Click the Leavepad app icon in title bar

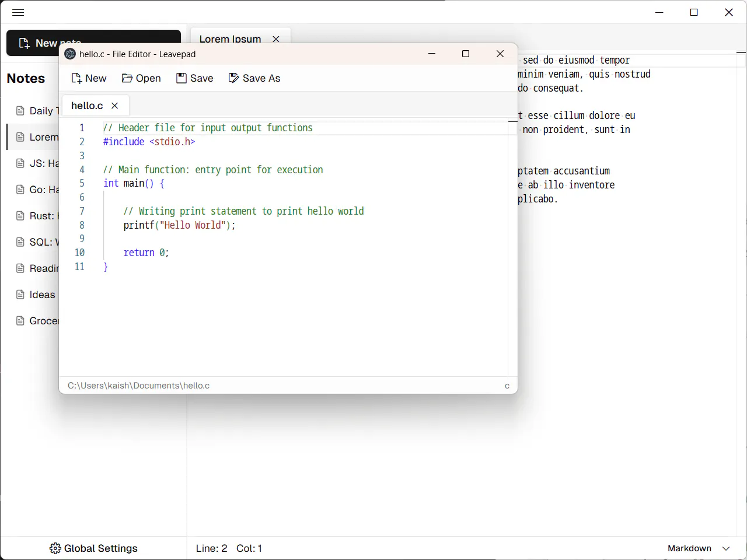coord(71,54)
